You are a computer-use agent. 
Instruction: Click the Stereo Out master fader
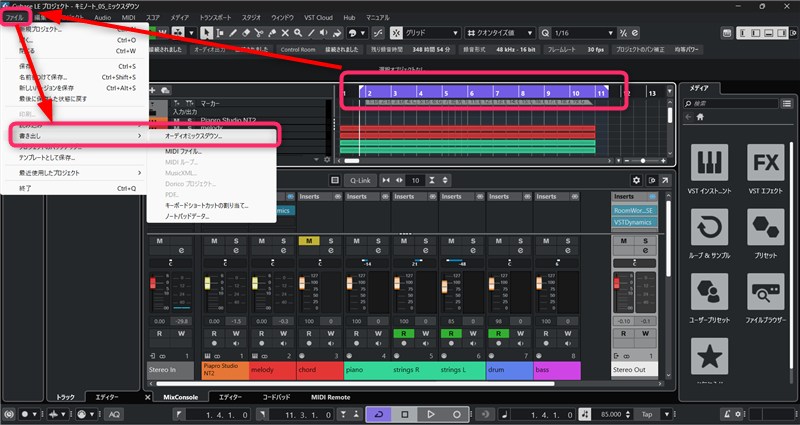point(616,282)
